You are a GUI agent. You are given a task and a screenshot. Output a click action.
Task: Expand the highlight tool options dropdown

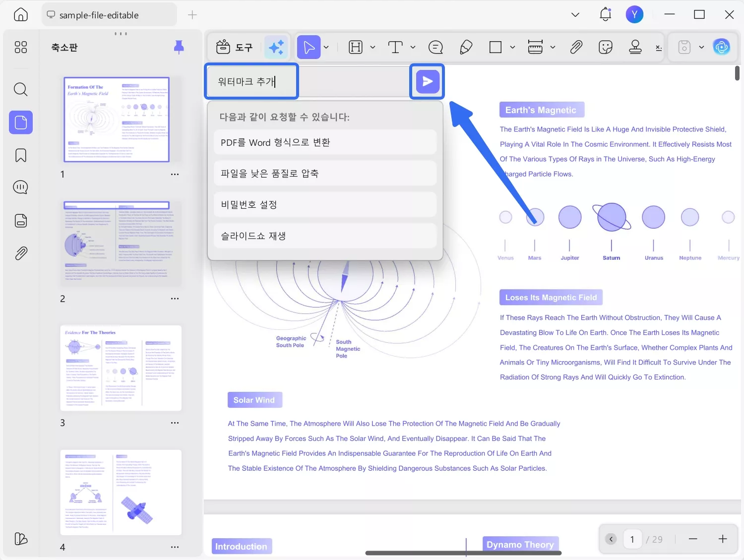click(372, 47)
